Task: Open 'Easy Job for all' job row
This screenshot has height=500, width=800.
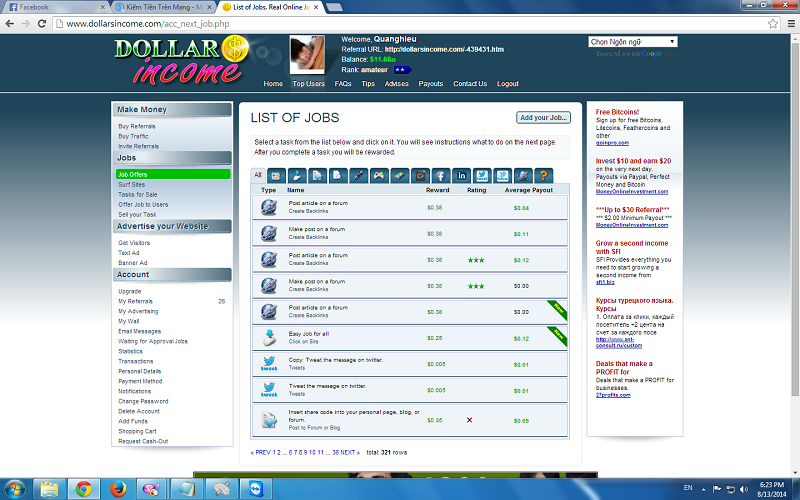Action: point(410,338)
